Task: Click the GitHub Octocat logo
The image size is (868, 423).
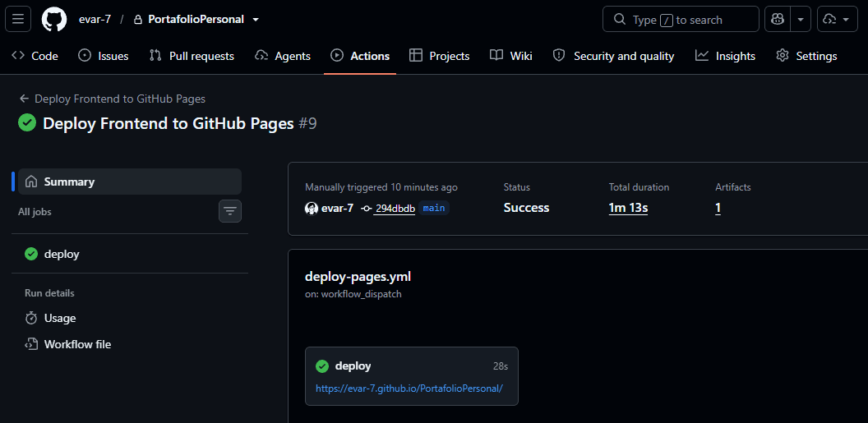Action: coord(53,20)
